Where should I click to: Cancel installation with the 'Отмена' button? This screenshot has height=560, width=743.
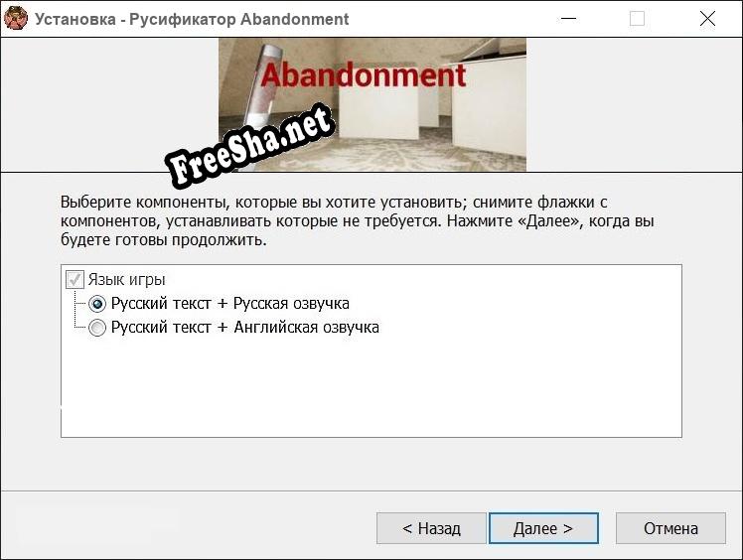coord(670,528)
